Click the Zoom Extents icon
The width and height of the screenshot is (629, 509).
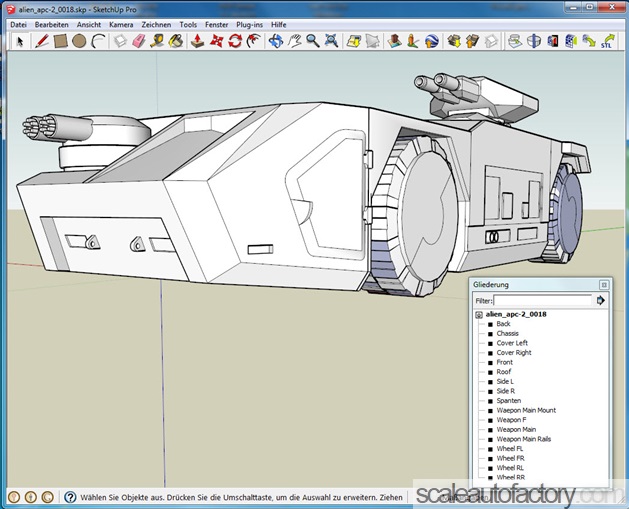coord(331,41)
